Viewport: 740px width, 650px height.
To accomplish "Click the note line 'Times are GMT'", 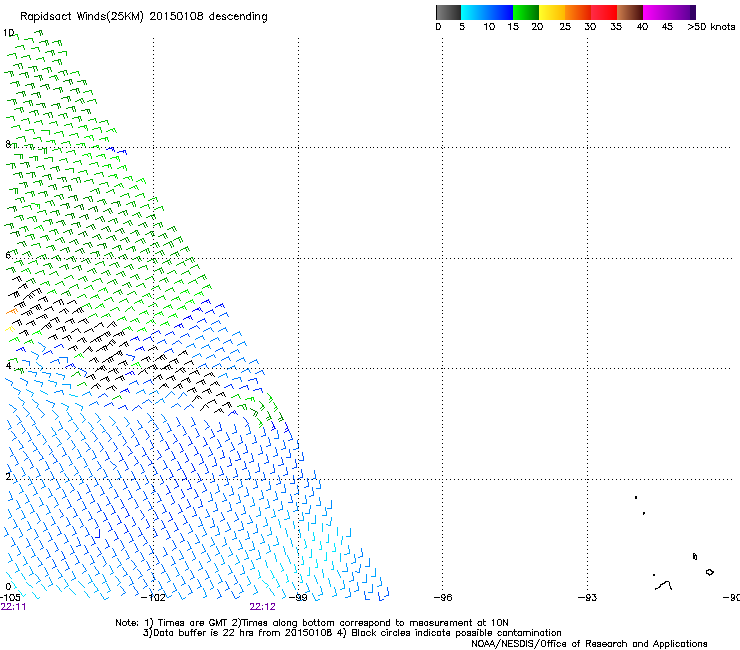I will [x=192, y=623].
